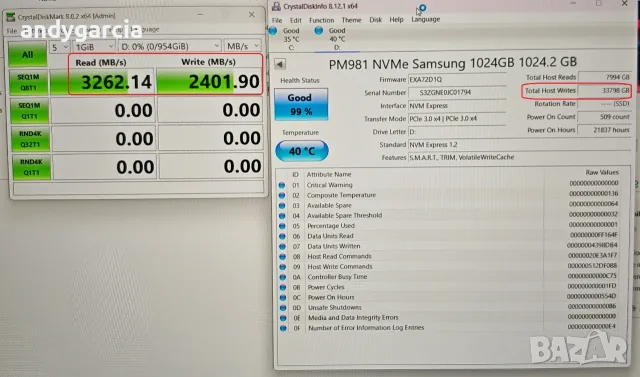The height and width of the screenshot is (377, 640).
Task: Run all benchmarks with the All button
Action: [x=27, y=54]
